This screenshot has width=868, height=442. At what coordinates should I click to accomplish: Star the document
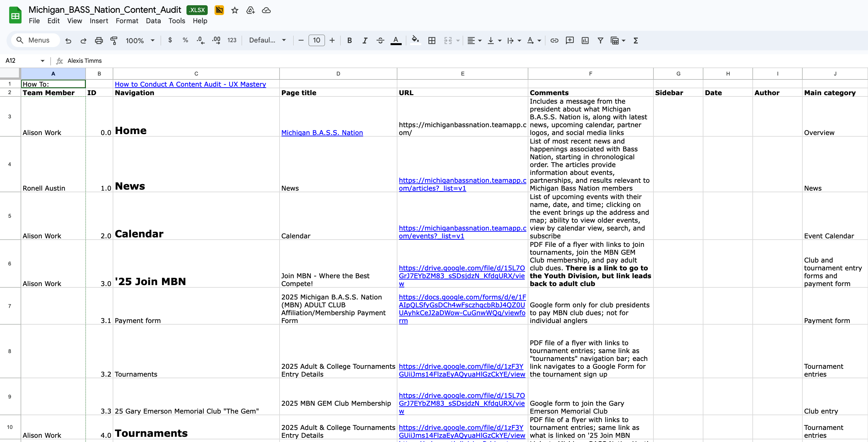click(235, 10)
